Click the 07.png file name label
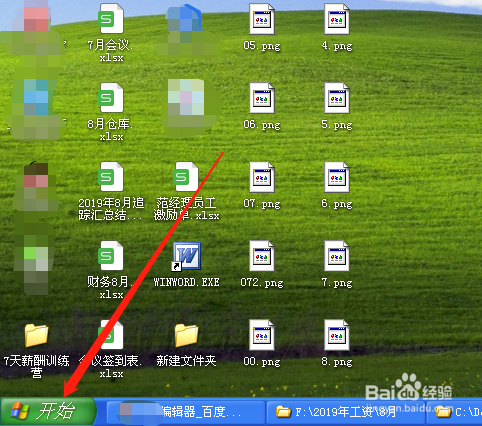 click(x=262, y=204)
